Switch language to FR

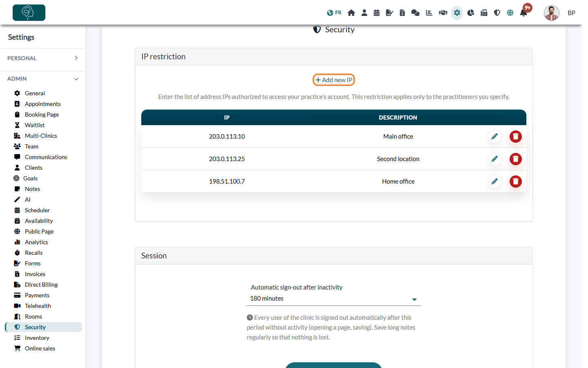point(334,13)
